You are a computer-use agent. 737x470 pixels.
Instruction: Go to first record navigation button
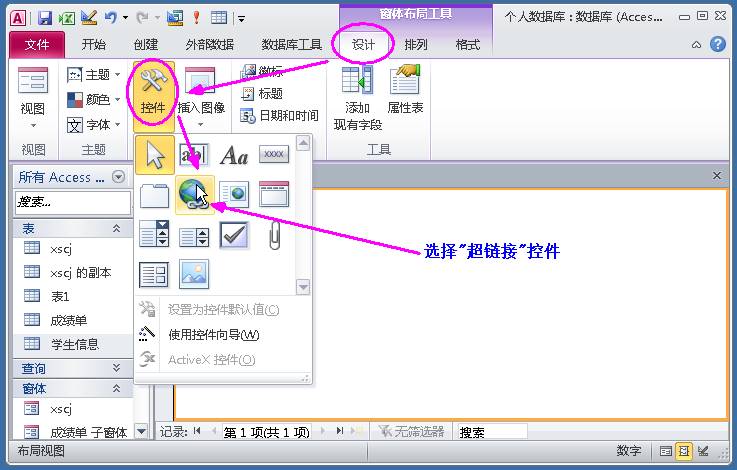(x=197, y=431)
